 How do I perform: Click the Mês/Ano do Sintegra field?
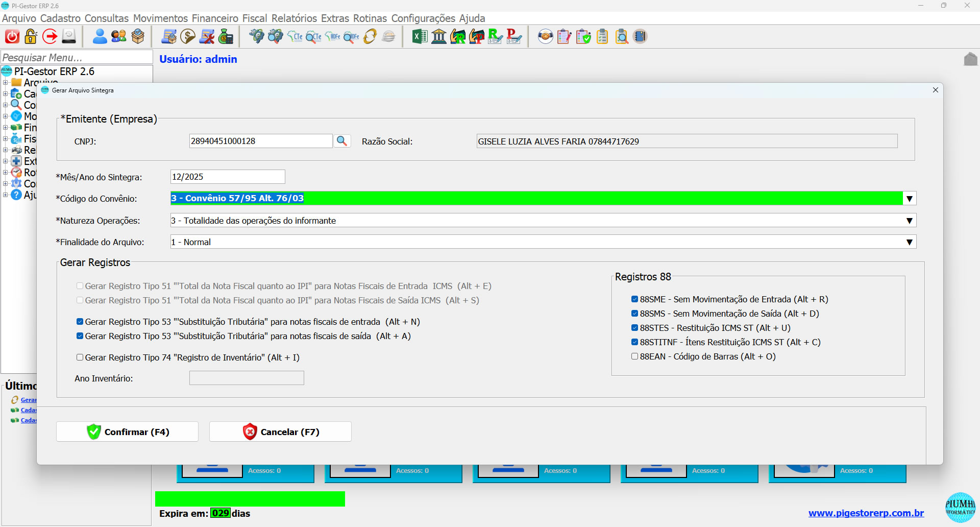tap(228, 177)
